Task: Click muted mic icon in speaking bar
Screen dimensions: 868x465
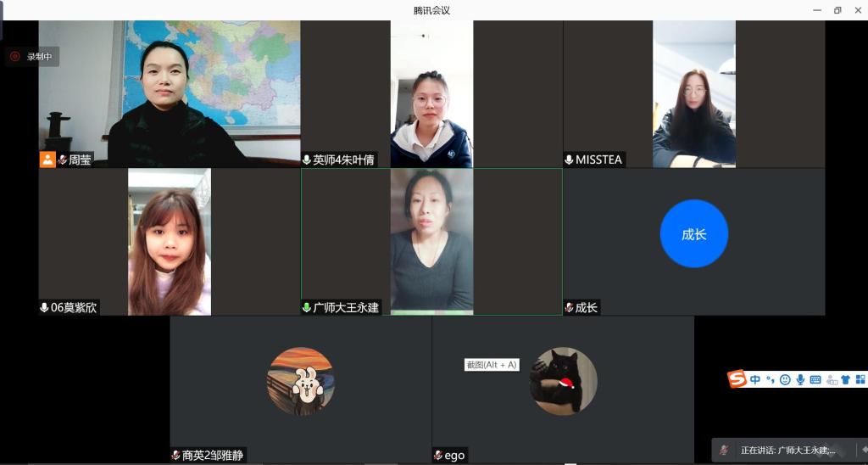Action: tap(724, 451)
